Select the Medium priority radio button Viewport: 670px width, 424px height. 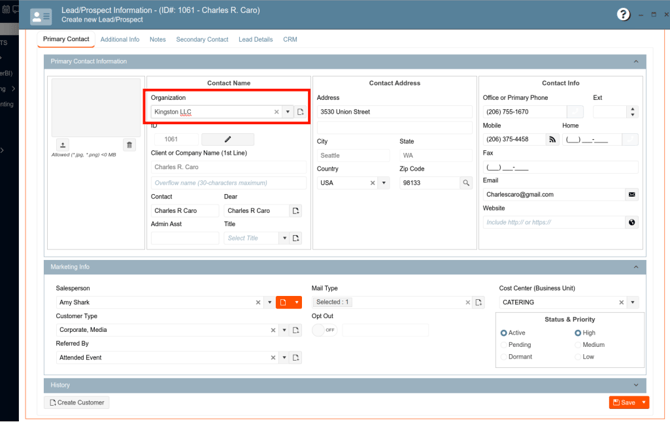pyautogui.click(x=578, y=345)
